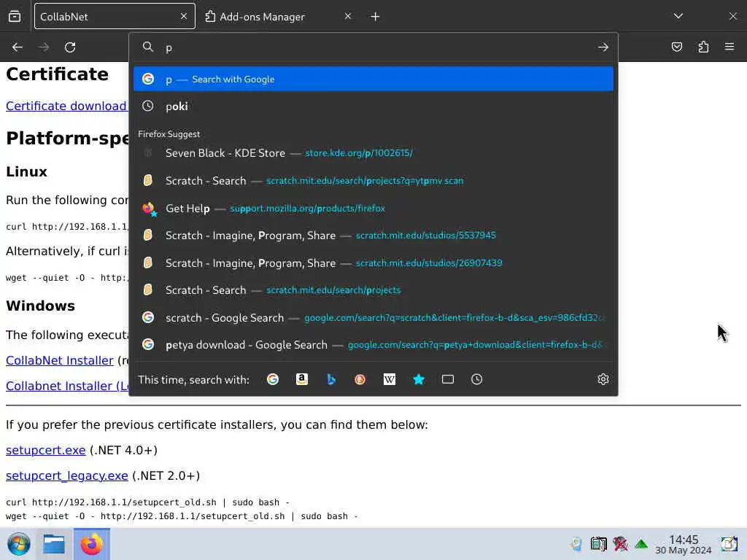
Task: Go back to the previous page
Action: tap(18, 47)
